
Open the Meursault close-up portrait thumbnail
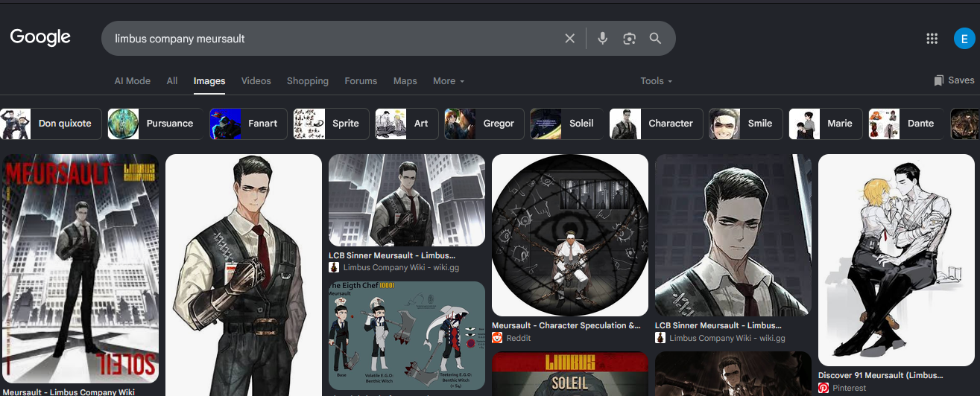pyautogui.click(x=733, y=235)
